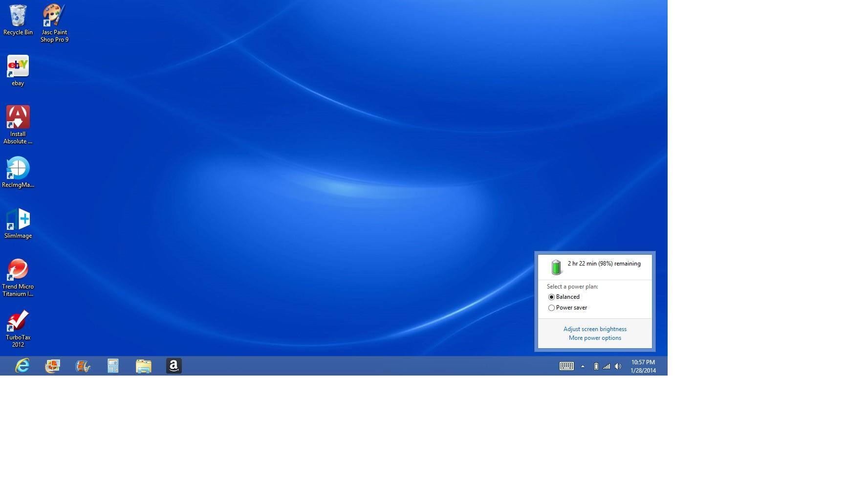
Task: Click the taskbar clock showing 10:57 PM
Action: pos(643,366)
